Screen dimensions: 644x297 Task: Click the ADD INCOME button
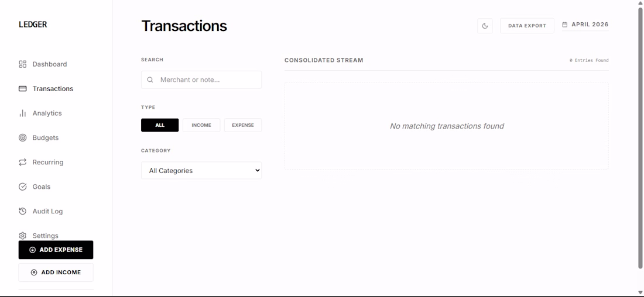click(56, 272)
